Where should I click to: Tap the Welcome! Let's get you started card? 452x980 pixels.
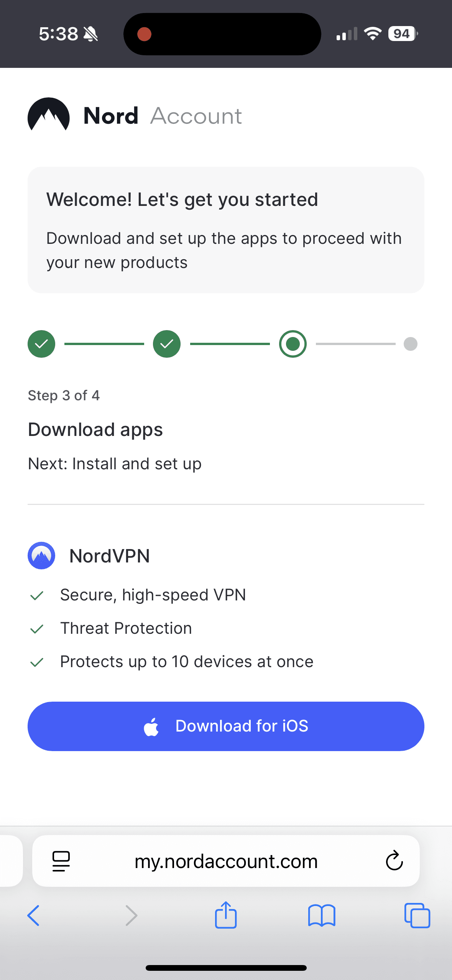tap(226, 230)
